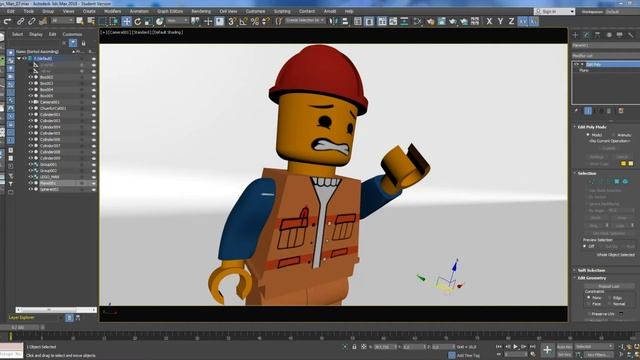
Task: Restrict transform to XY plane
Action: (x=522, y=21)
